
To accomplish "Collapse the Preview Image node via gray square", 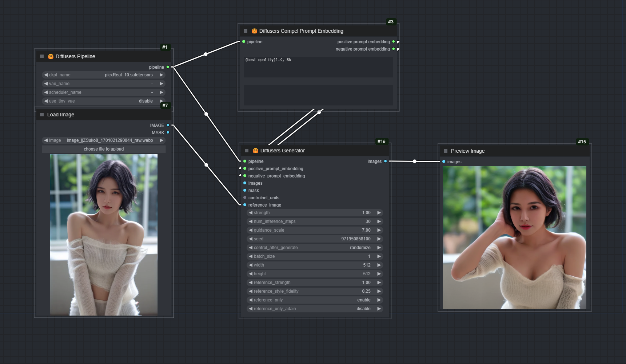I will (x=446, y=151).
